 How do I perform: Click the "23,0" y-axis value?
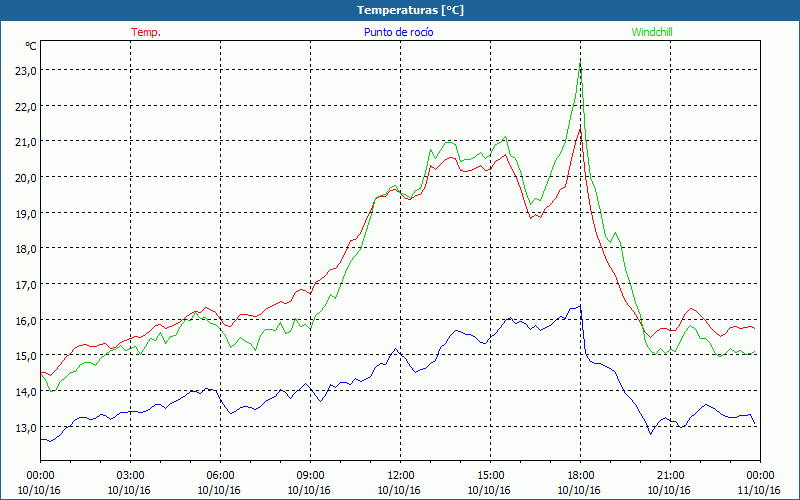point(26,71)
